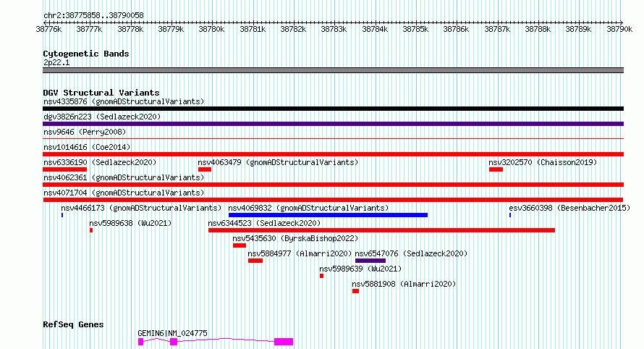Open the red nsv1014616 Coe2014 variant bar
Screen dimensions: 644x349
[x=333, y=154]
